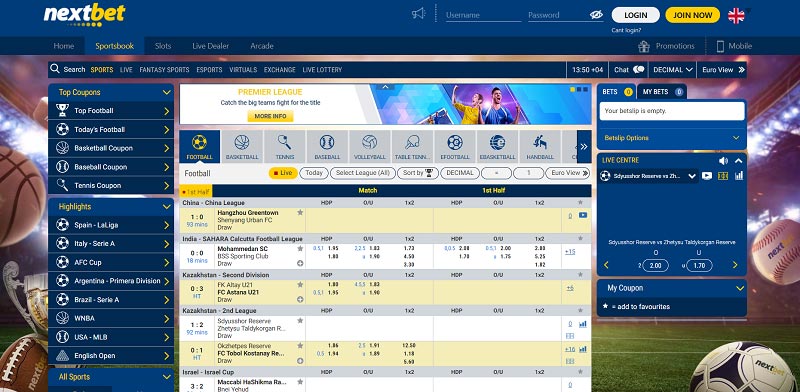The image size is (800, 392).
Task: Favourite the Okzhetpes Reserve match star
Action: [300, 346]
